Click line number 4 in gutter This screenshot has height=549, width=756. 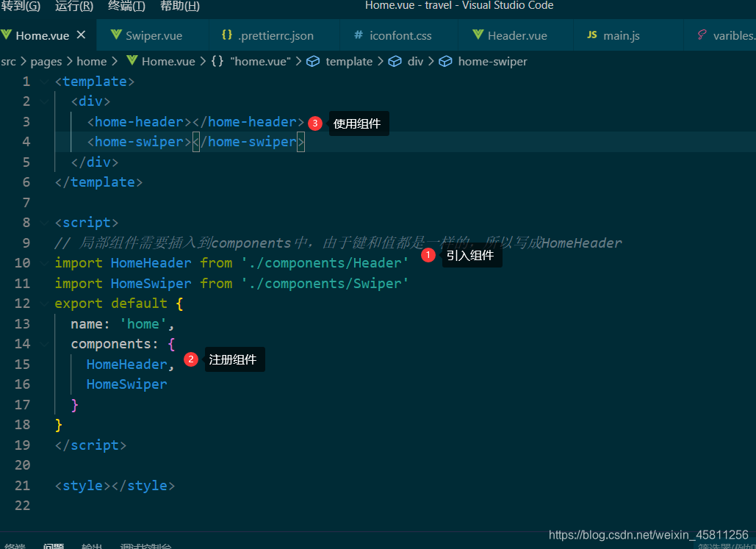pos(26,142)
